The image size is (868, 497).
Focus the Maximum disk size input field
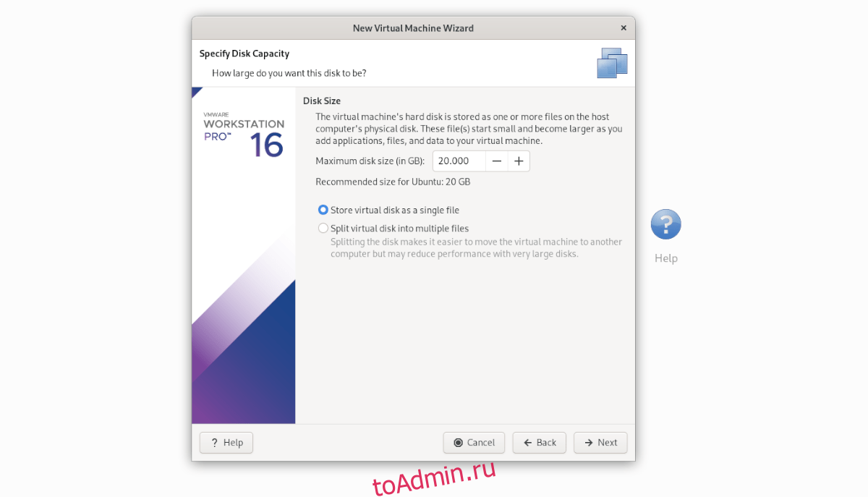click(x=459, y=161)
